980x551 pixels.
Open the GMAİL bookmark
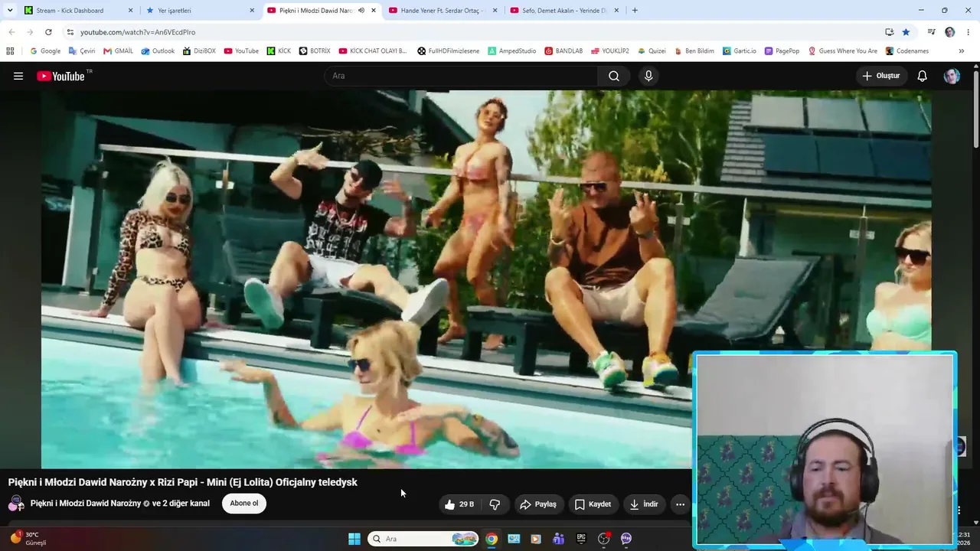coord(119,51)
